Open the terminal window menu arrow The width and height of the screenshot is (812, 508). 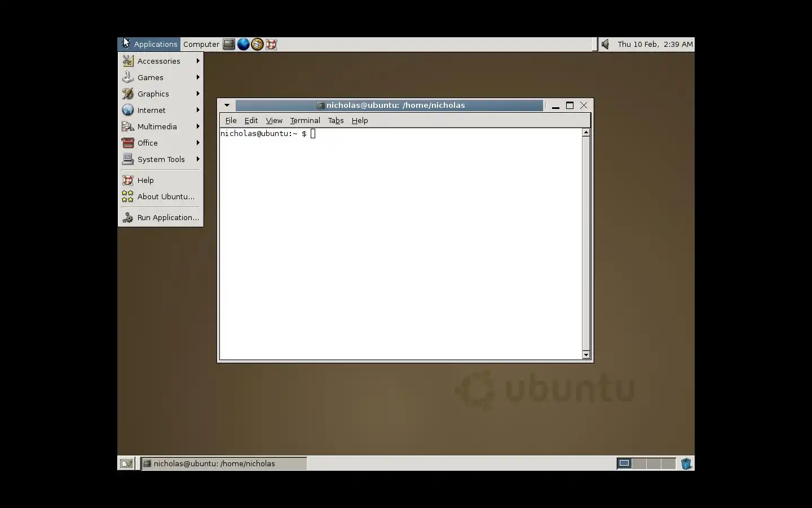pos(227,105)
